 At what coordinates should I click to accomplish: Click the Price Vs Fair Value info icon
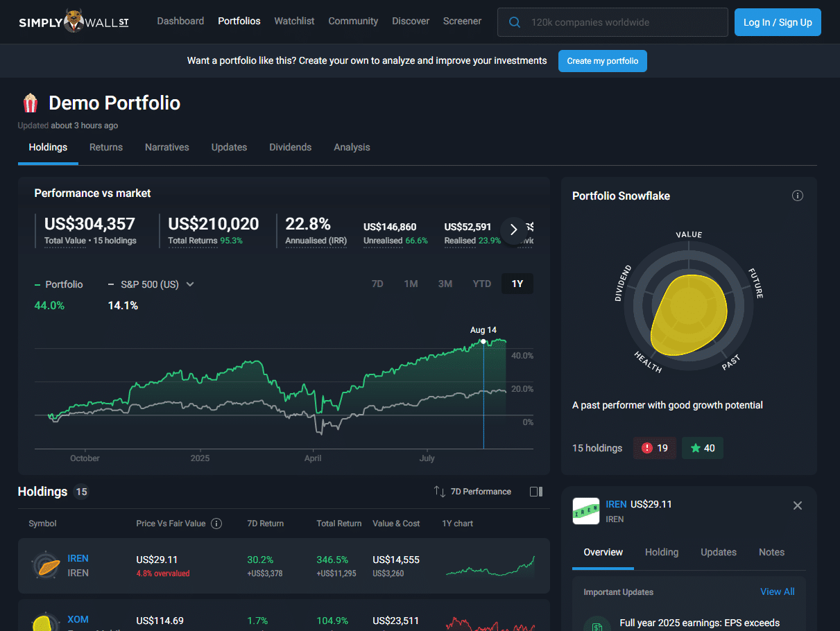point(216,524)
